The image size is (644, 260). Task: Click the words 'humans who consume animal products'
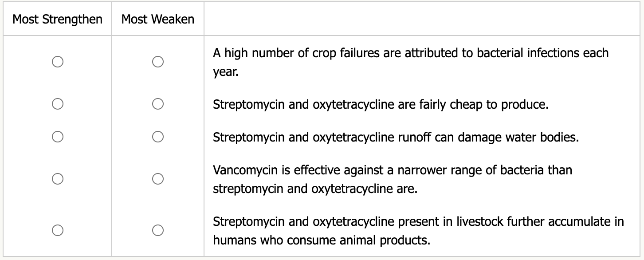click(x=322, y=240)
